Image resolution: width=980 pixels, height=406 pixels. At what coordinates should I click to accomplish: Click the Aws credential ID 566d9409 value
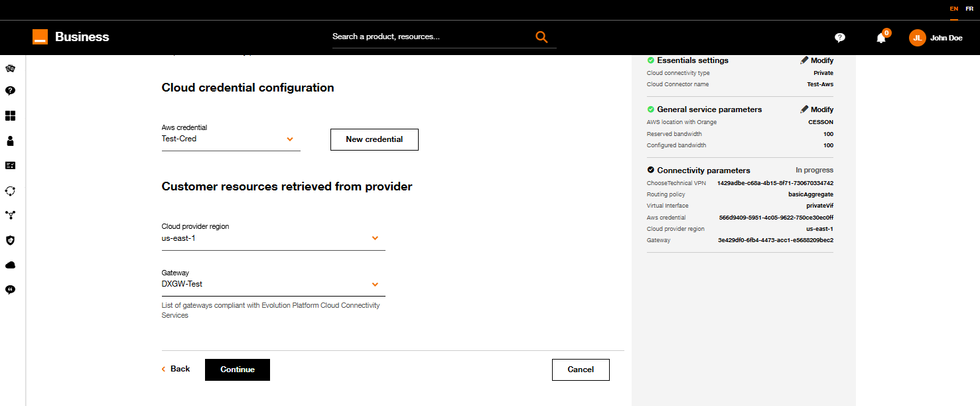[x=776, y=218]
